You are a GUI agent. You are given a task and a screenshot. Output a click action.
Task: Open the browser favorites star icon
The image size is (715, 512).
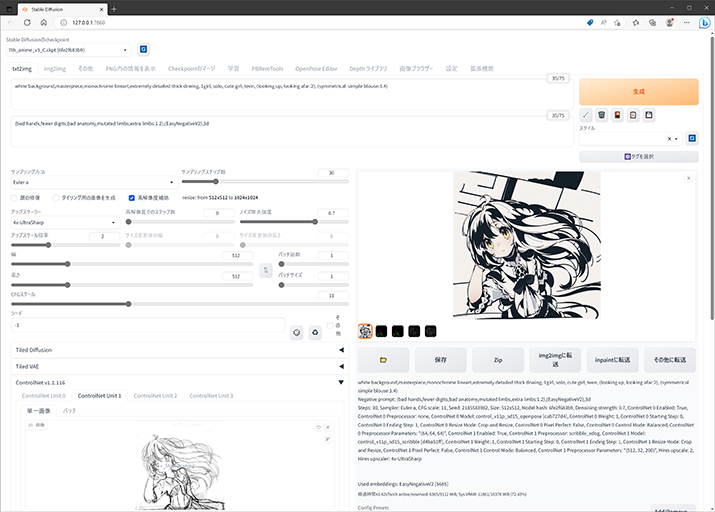click(636, 22)
